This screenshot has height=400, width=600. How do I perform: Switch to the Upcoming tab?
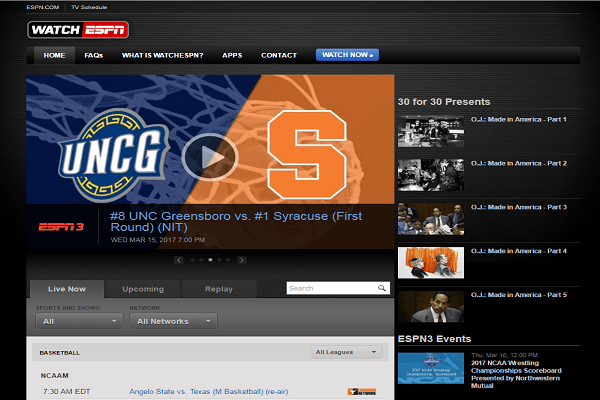click(143, 289)
